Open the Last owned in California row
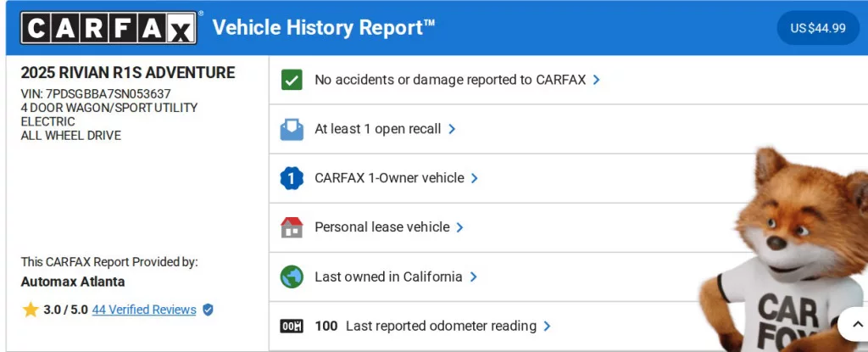 [x=388, y=277]
